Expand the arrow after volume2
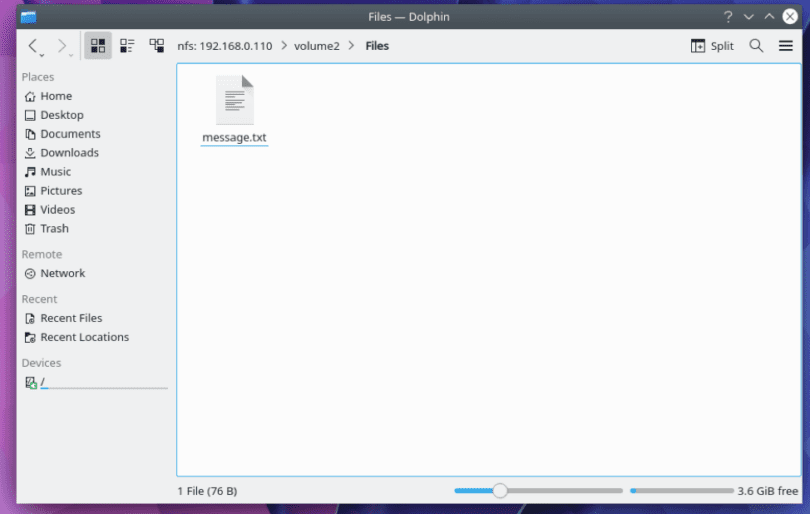The width and height of the screenshot is (810, 514). [351, 45]
